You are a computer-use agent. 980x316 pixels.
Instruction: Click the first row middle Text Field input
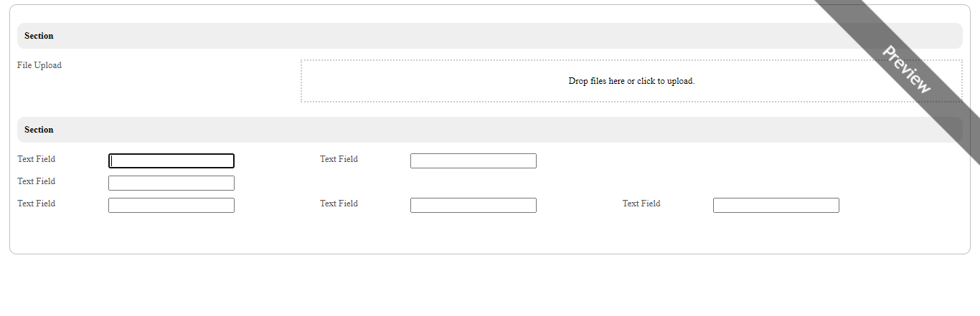(x=473, y=161)
